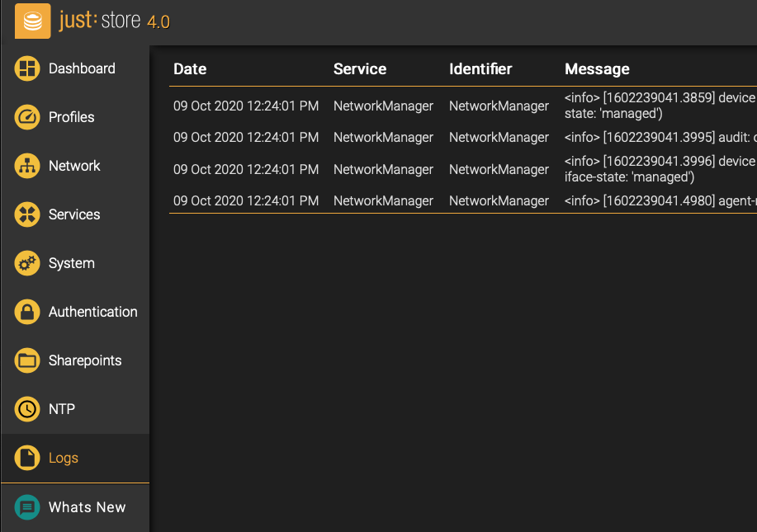Screen dimensions: 757x532
Task: Open the Authentication section
Action: [93, 312]
